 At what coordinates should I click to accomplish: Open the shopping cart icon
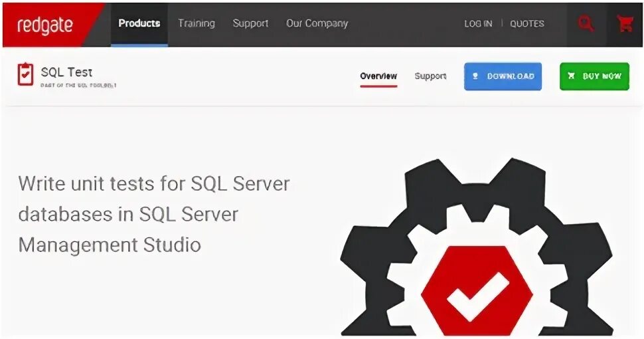click(625, 24)
